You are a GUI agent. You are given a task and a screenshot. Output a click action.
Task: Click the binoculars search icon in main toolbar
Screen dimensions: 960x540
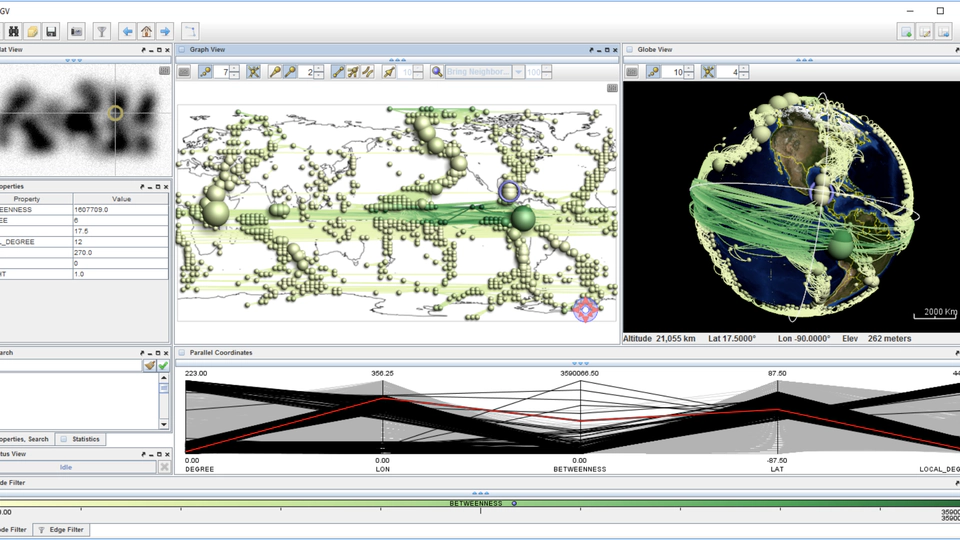[13, 31]
